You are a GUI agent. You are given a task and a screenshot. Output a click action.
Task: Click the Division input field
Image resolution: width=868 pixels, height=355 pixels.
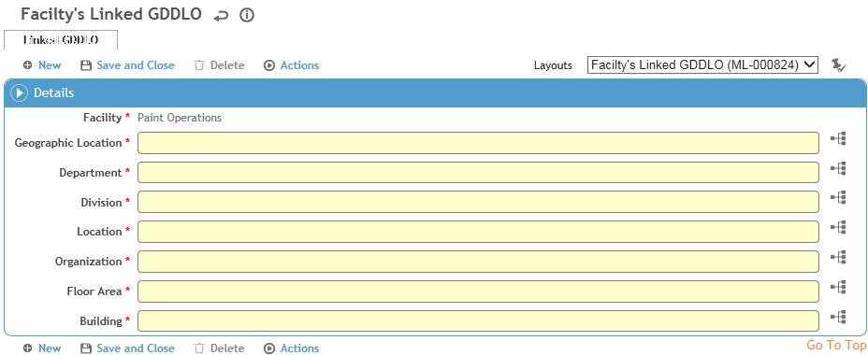pyautogui.click(x=478, y=202)
